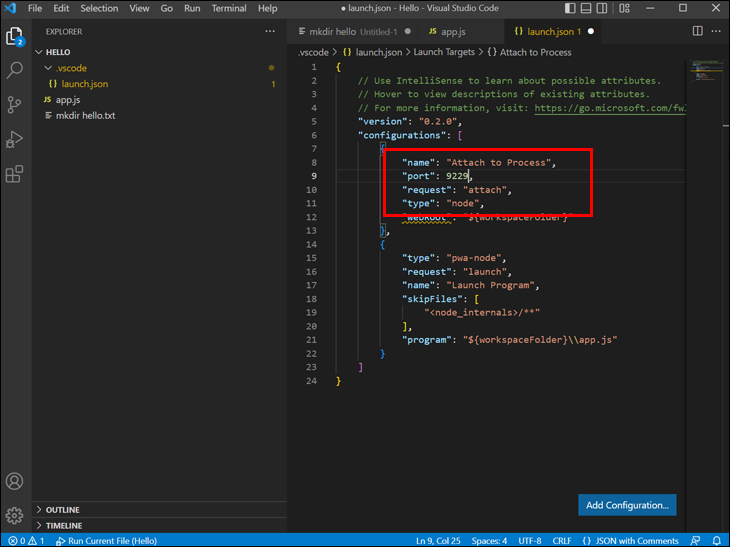Viewport: 730px width, 547px height.
Task: Open the Terminal menu
Action: tap(228, 8)
